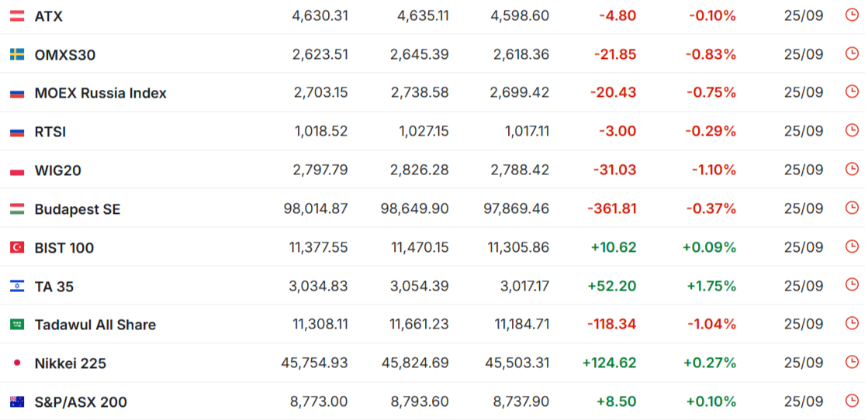Open the Tadawul All Share link
868x420 pixels.
[95, 325]
